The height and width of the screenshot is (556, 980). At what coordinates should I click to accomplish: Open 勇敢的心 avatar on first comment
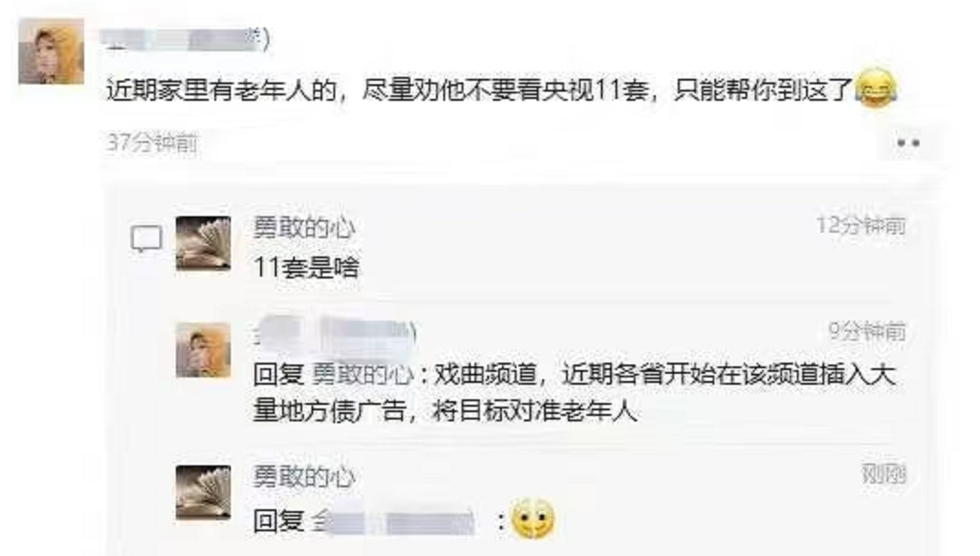[203, 243]
